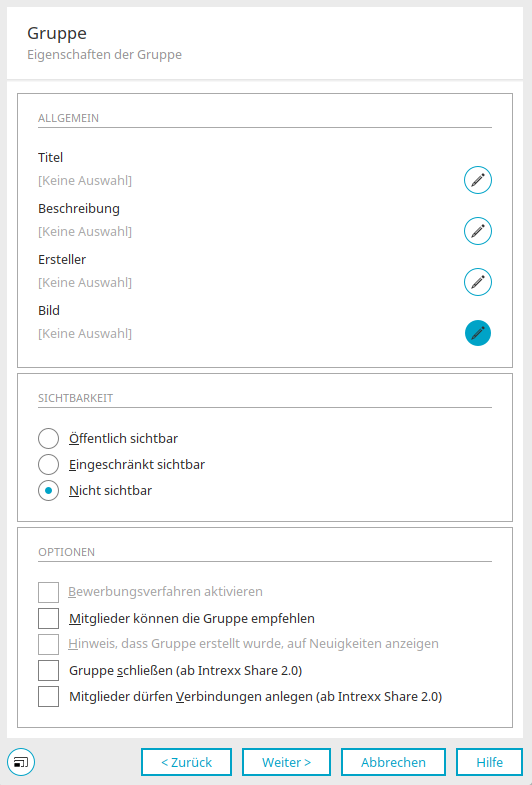This screenshot has width=532, height=785.
Task: Choose Eingeschränkt sichtbar visibility
Action: pos(49,465)
